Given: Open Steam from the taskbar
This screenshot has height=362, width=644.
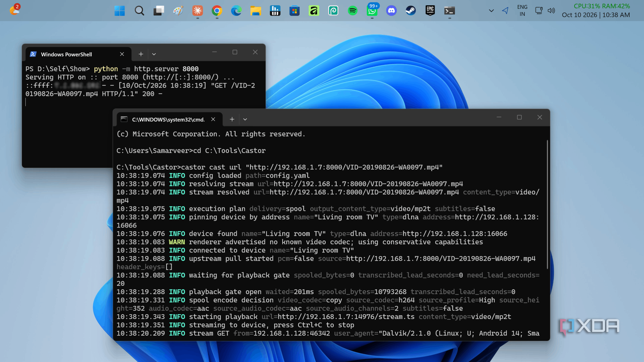Looking at the screenshot, I should click(411, 11).
